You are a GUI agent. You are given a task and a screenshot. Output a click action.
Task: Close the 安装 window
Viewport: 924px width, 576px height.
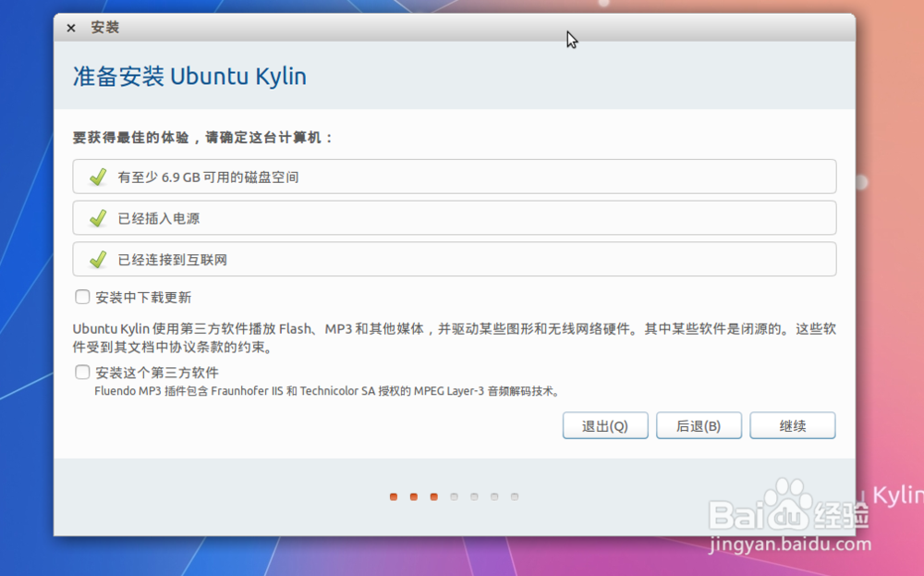pyautogui.click(x=71, y=28)
